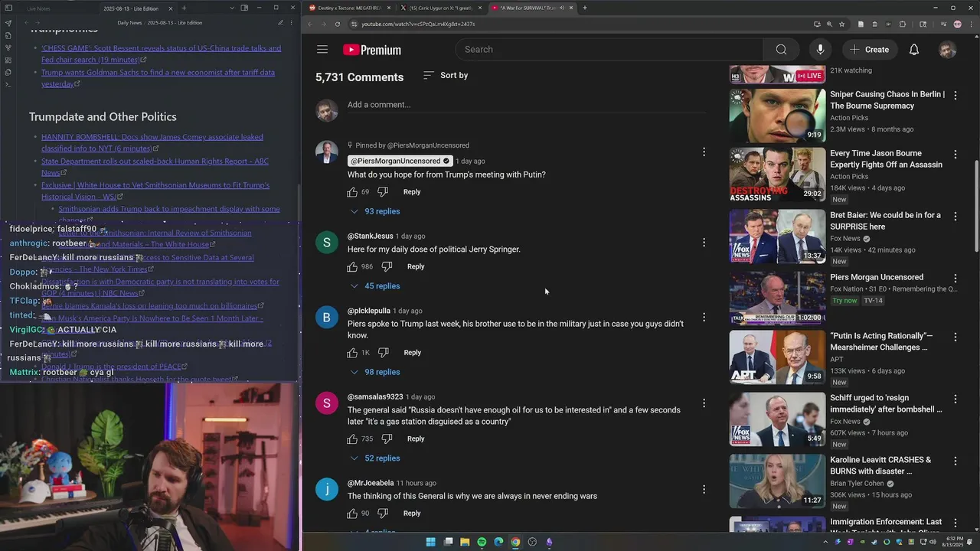The image size is (980, 551).
Task: Expand 45 replies under @StankJesus comment
Action: [375, 286]
